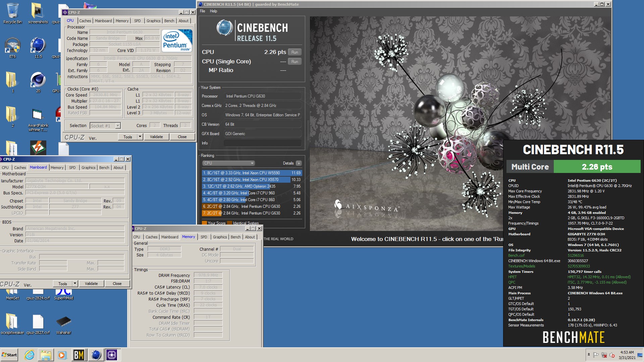Open the File menu in Cinebench
The width and height of the screenshot is (644, 362).
point(202,11)
